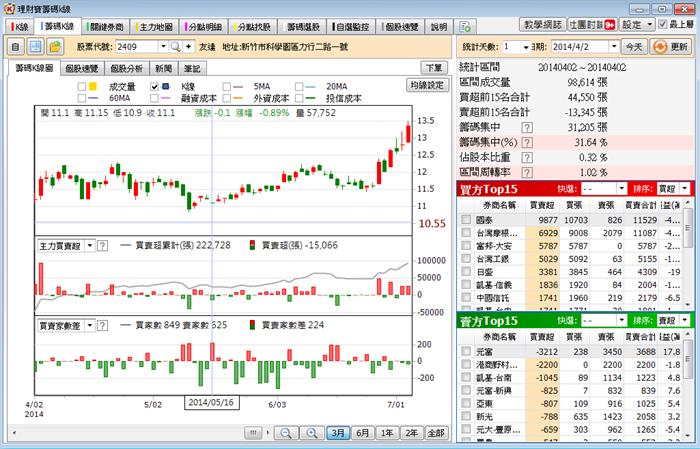Zoom in chart with plus magnifier
This screenshot has width=700, height=449.
click(x=309, y=433)
